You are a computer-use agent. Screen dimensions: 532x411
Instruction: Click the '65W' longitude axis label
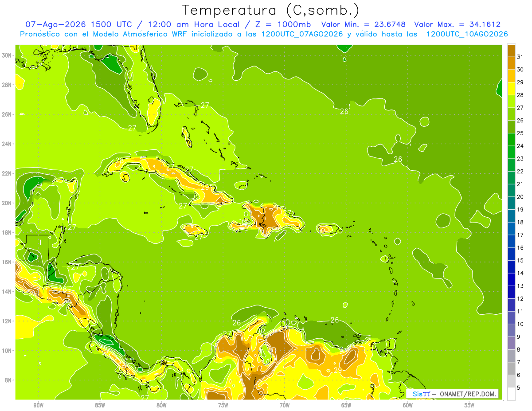[x=346, y=406]
